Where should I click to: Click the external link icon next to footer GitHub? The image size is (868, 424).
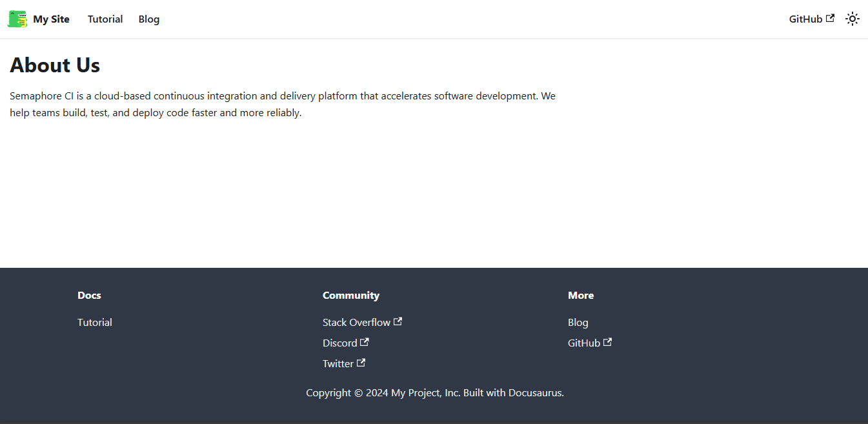tap(607, 341)
